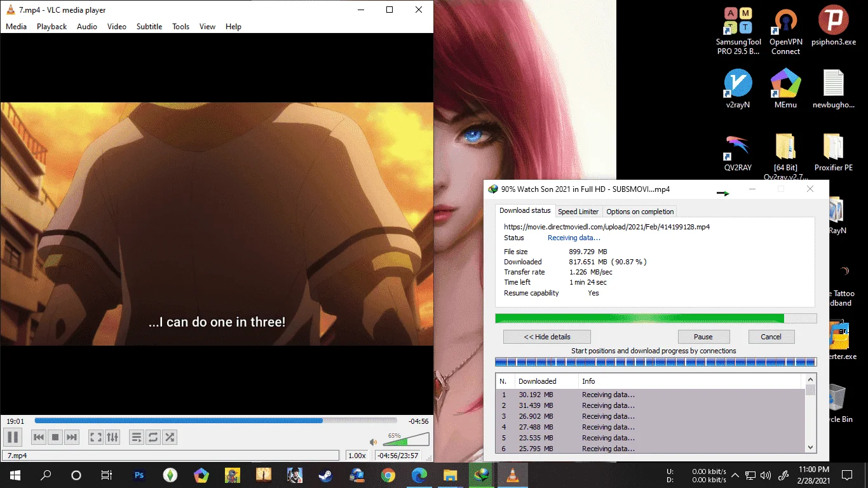Launch Photoshop from the taskbar

click(139, 475)
